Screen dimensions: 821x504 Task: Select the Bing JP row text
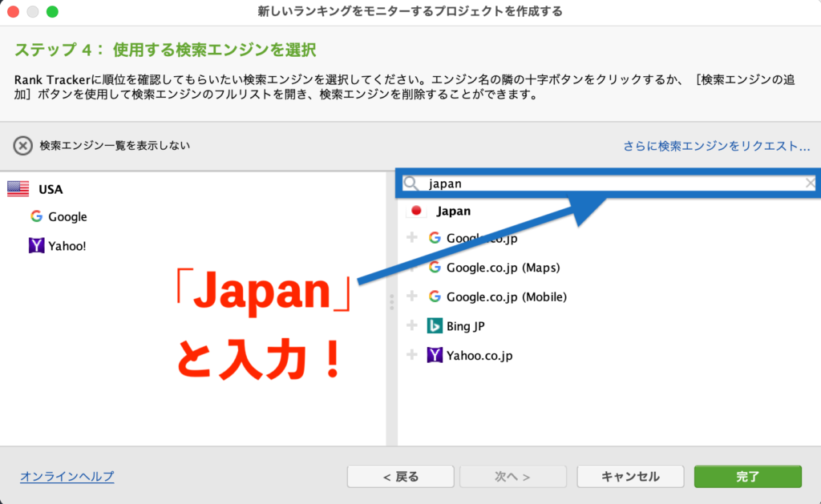click(x=466, y=326)
